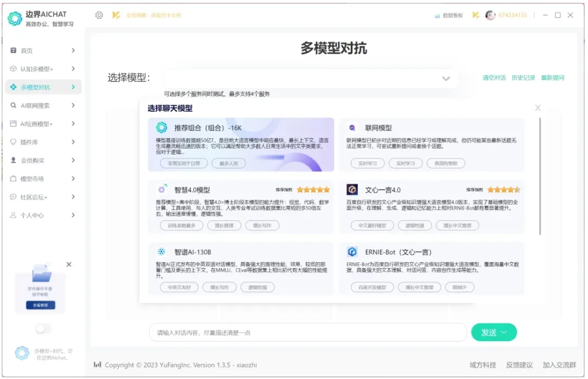The height and width of the screenshot is (379, 588).
Task: Click the 智谱AI-130B snowflake icon
Action: [x=161, y=252]
